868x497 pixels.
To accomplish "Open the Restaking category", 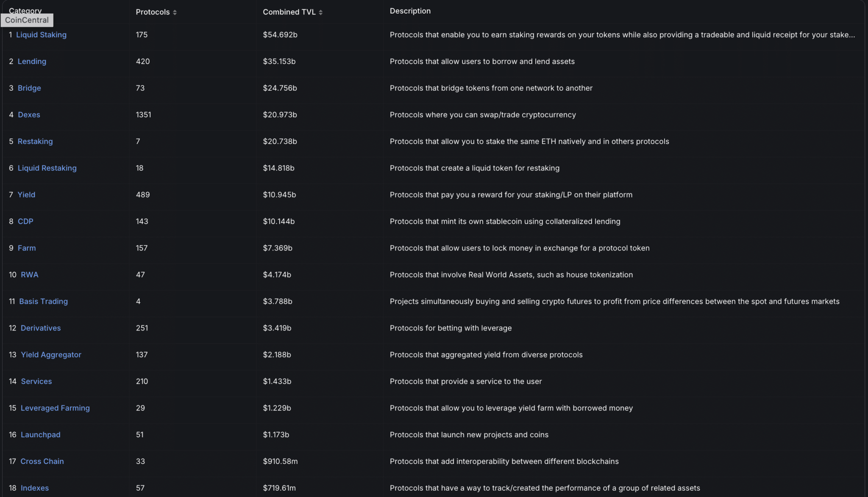I will [x=35, y=141].
